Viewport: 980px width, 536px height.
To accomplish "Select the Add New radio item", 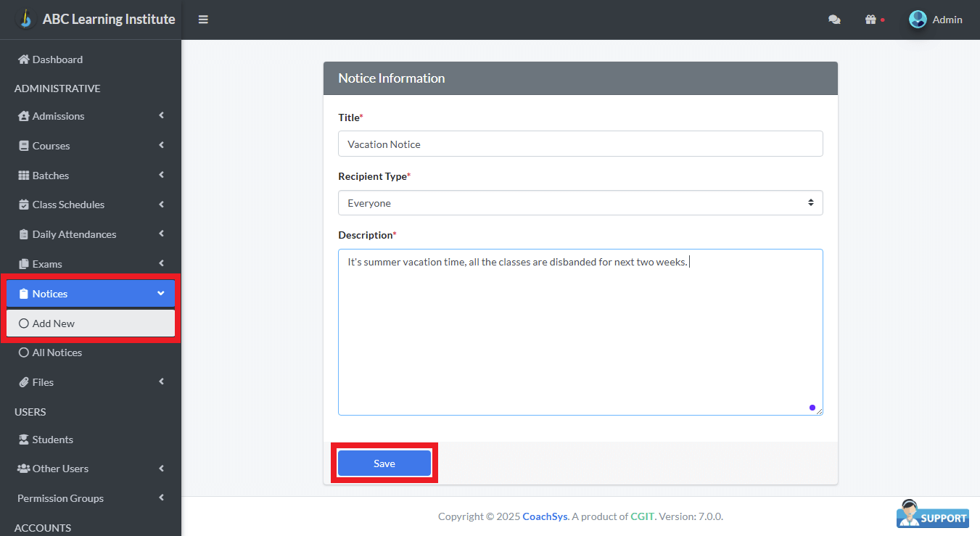I will pos(24,323).
